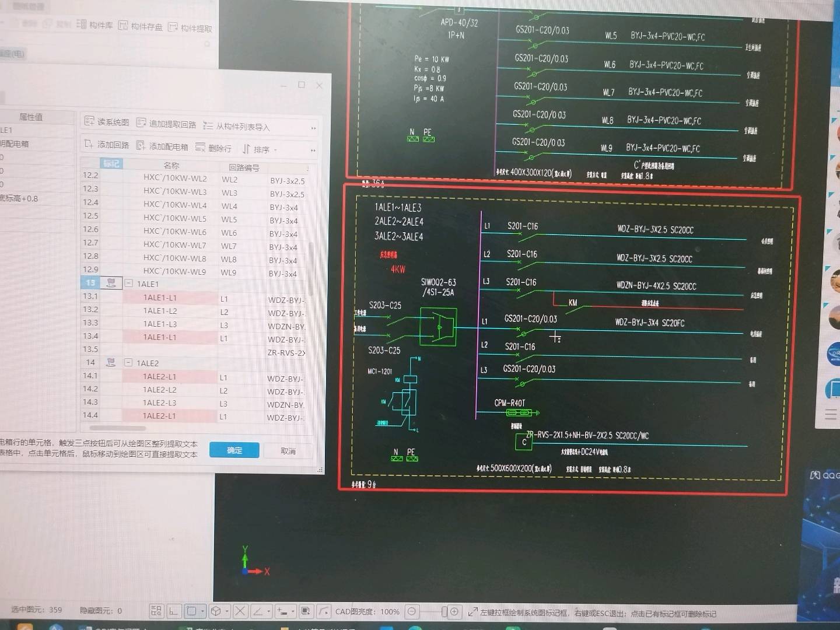This screenshot has width=840, height=630.
Task: Click the arc status bar icon
Action: pyautogui.click(x=324, y=611)
